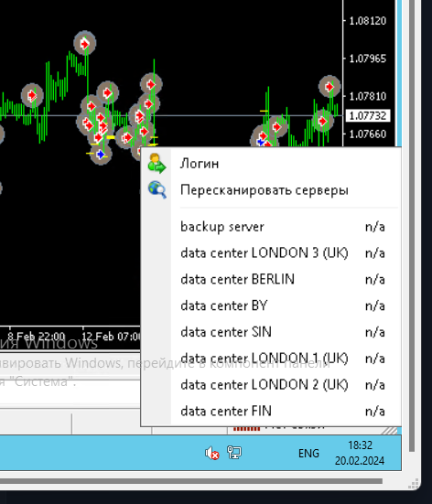Click the red arrow marker near 1.07810 label
432x504 pixels.
pyautogui.click(x=329, y=87)
